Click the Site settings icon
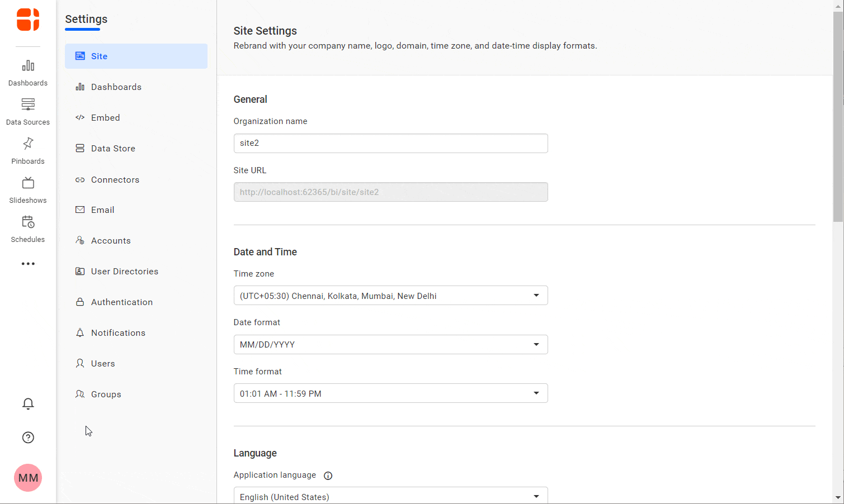The width and height of the screenshot is (844, 504). 80,56
